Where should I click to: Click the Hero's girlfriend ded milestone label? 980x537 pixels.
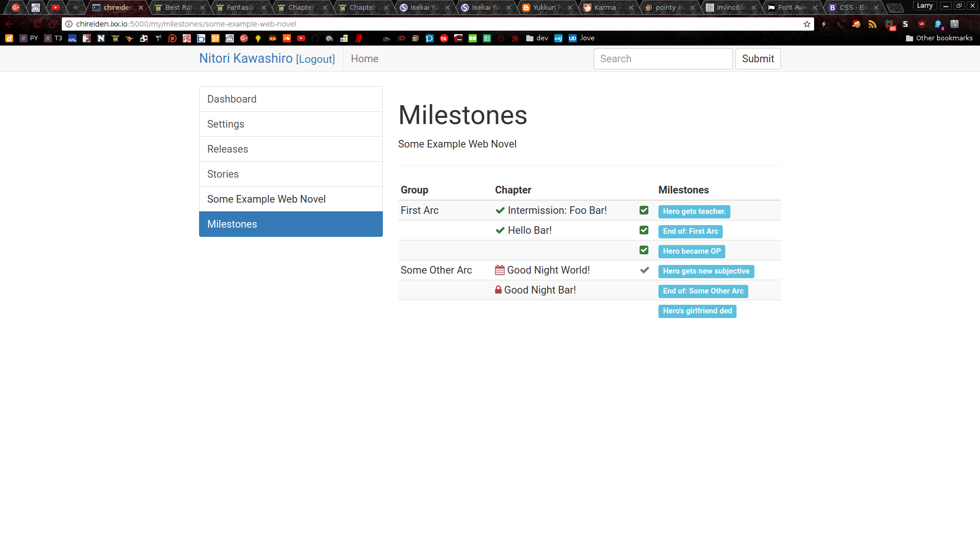[x=697, y=311]
